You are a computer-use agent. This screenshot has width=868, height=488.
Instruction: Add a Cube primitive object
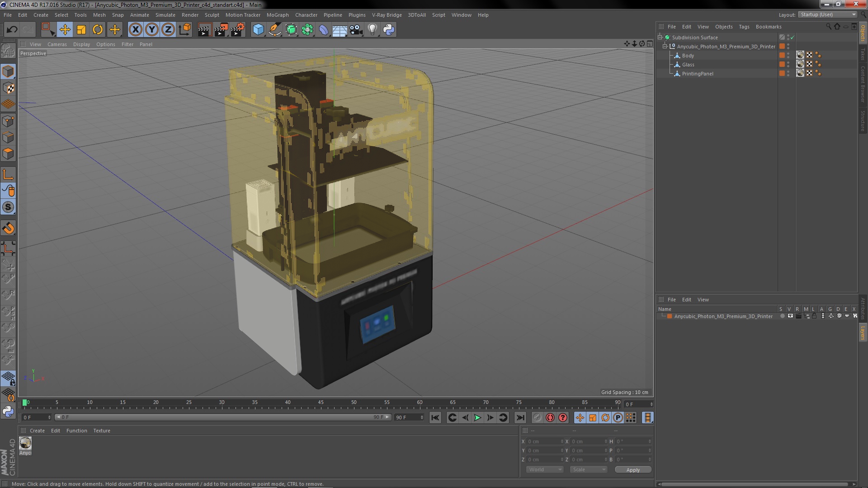click(258, 30)
